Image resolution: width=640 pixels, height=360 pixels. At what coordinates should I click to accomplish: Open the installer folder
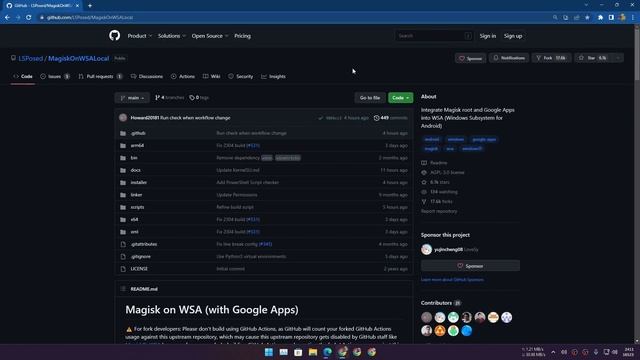139,182
